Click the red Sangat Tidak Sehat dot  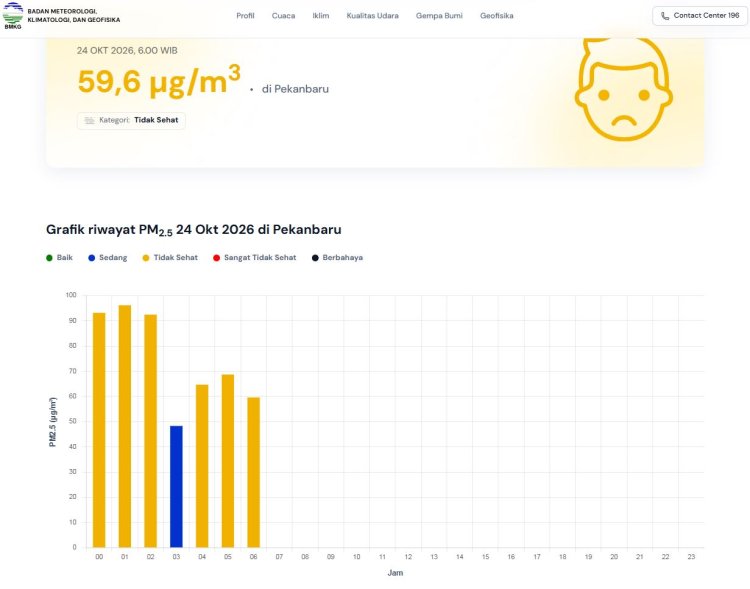tap(216, 258)
